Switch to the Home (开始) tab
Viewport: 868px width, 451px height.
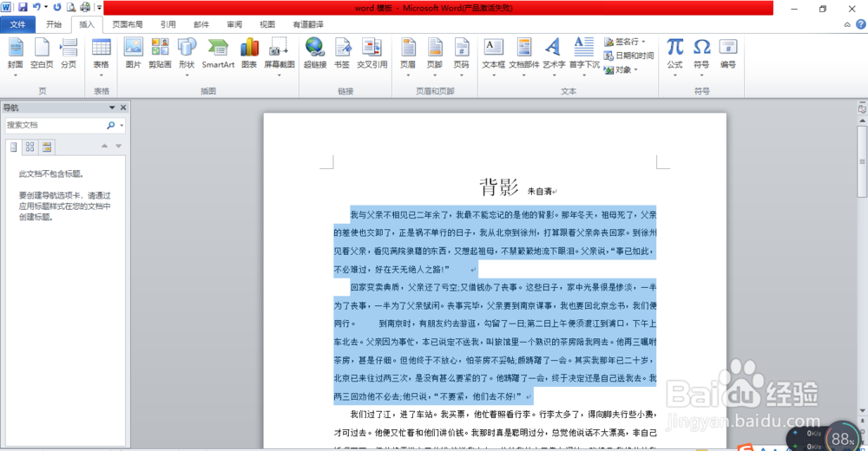tap(54, 24)
